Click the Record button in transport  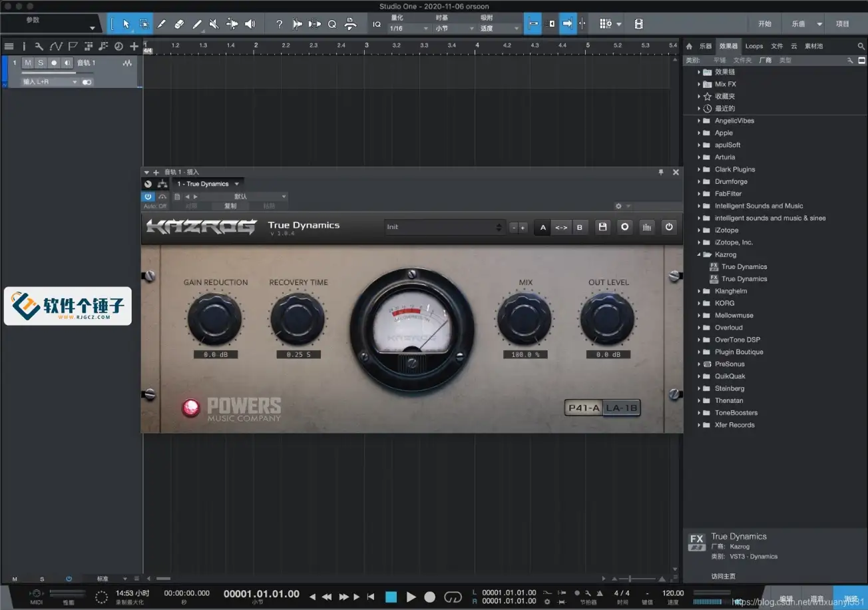430,597
